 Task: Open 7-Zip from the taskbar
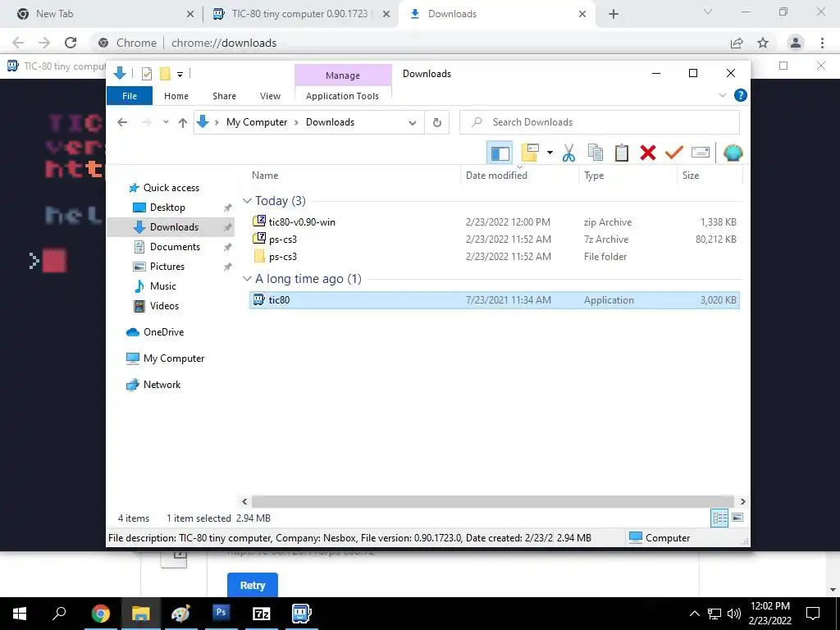pyautogui.click(x=262, y=614)
